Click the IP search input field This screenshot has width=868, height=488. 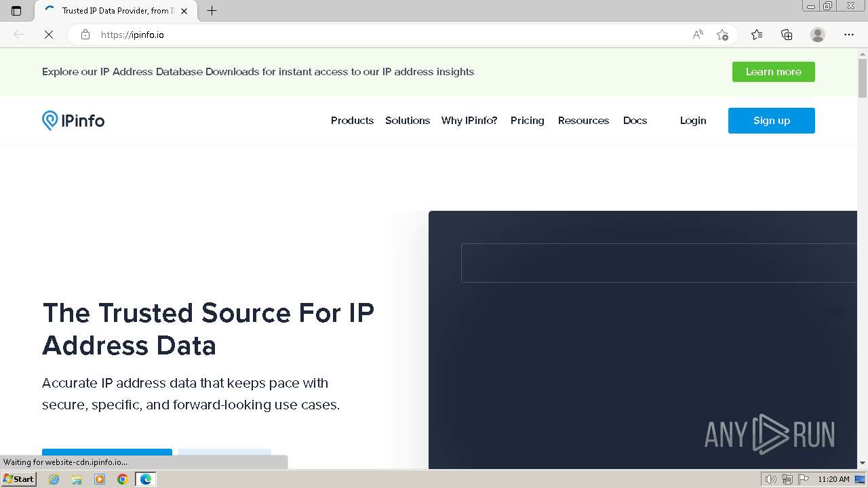[659, 263]
